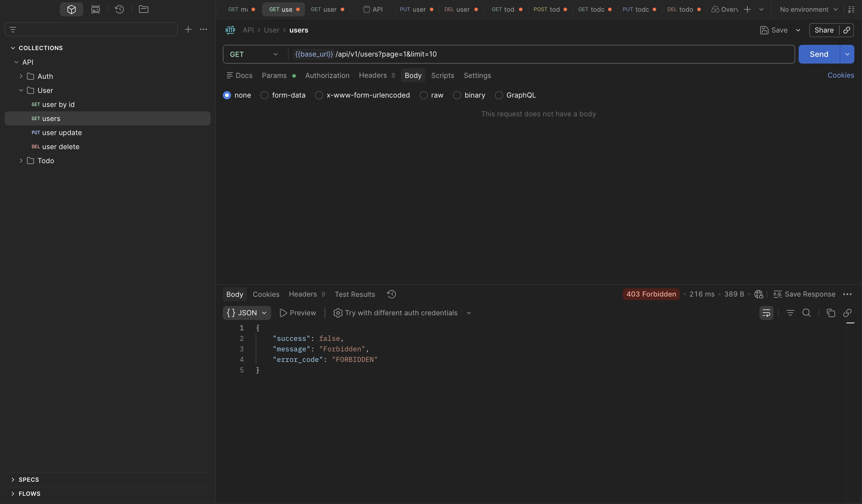Select the raw body type radio
The height and width of the screenshot is (504, 862).
coord(423,95)
